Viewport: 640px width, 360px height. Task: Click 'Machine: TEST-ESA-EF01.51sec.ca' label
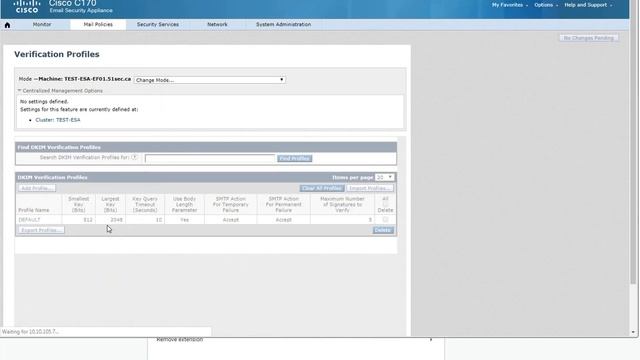[x=84, y=79]
